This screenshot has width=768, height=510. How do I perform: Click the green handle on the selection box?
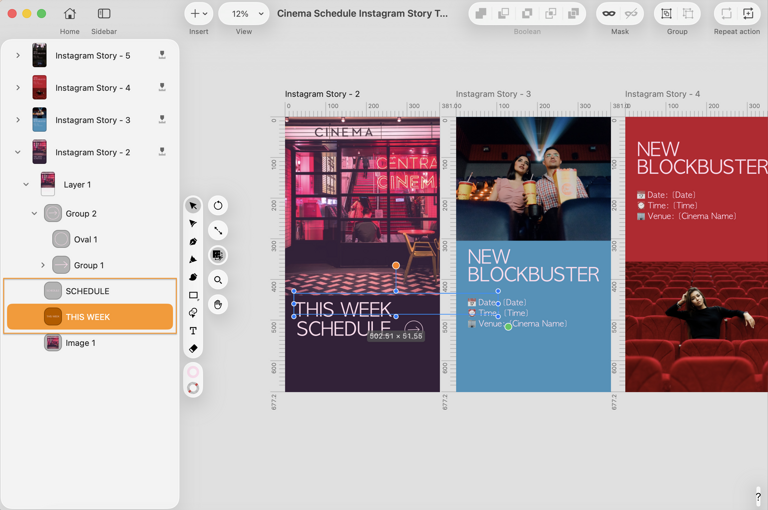(508, 326)
